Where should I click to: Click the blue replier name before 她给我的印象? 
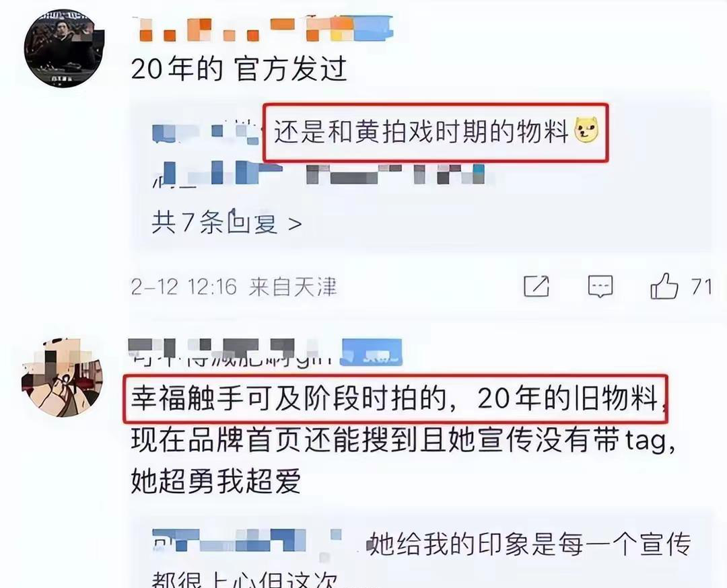click(x=247, y=541)
